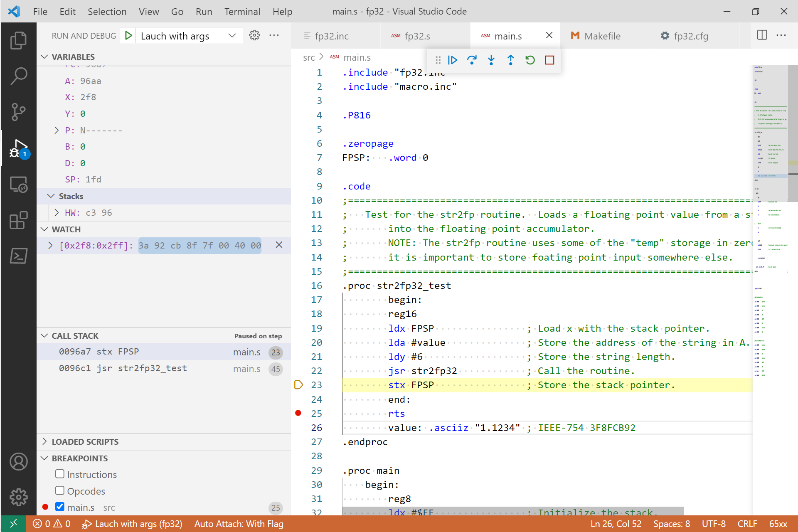Click the Step Into debug icon
This screenshot has width=798, height=532.
[x=491, y=60]
